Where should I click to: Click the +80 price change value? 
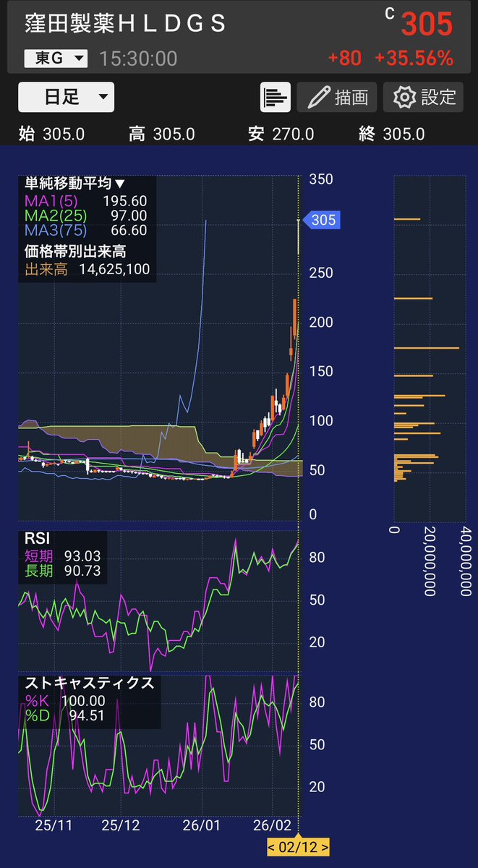tap(344, 59)
